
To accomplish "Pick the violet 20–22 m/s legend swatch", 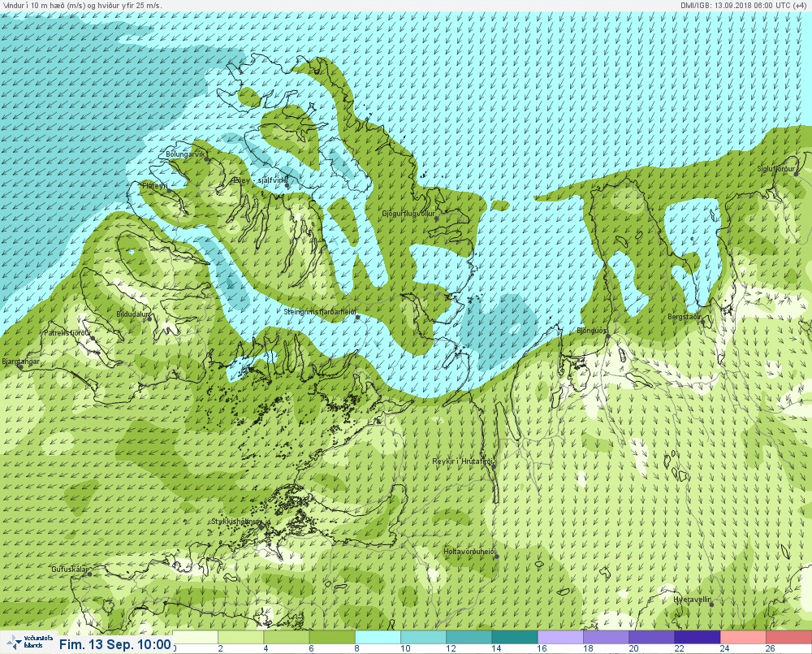I will point(651,637).
